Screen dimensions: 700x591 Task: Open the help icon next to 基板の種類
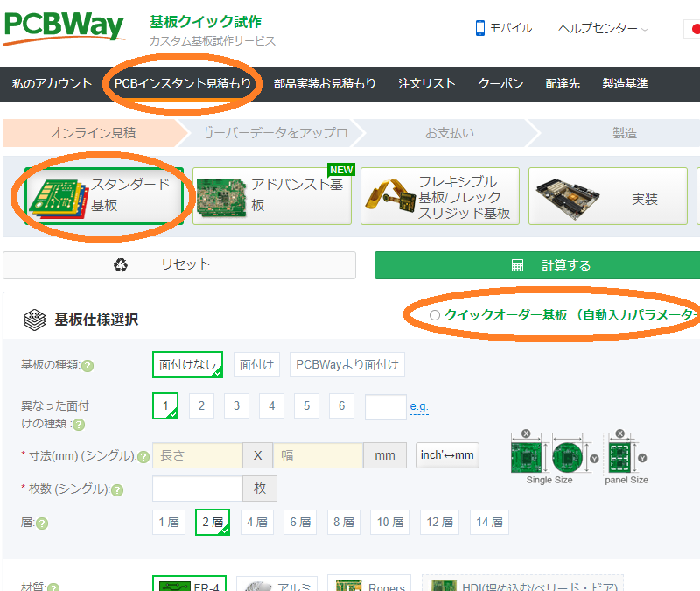(87, 366)
